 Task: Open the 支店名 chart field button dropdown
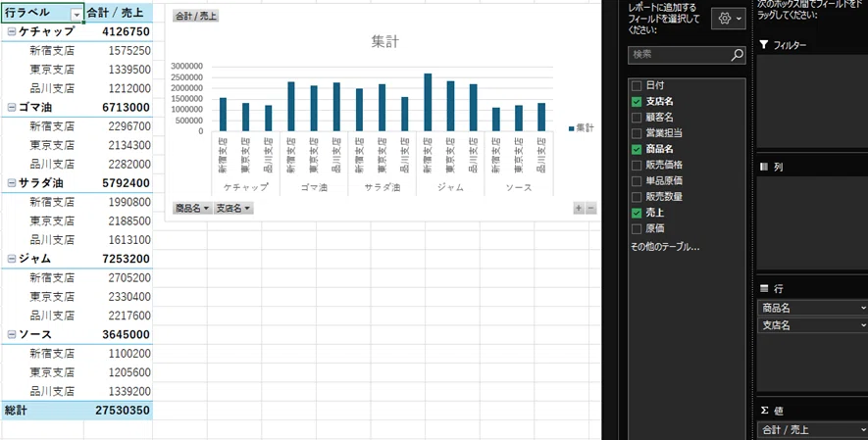(x=233, y=209)
